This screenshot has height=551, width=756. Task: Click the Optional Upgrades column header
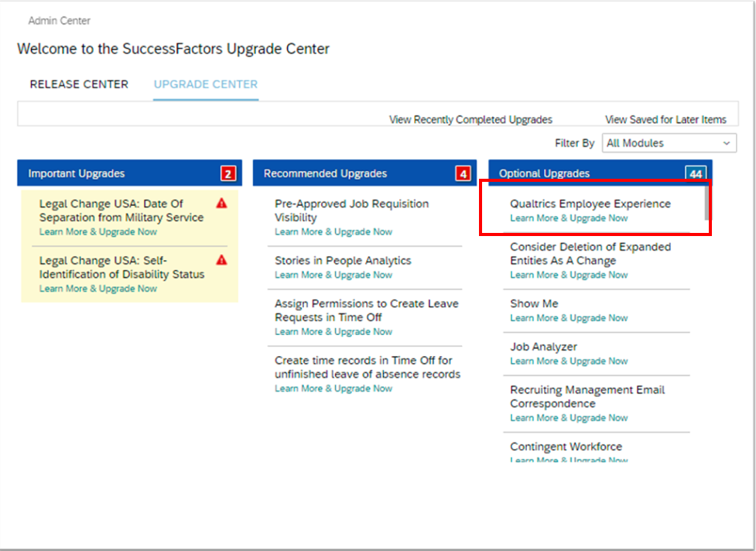tap(600, 173)
